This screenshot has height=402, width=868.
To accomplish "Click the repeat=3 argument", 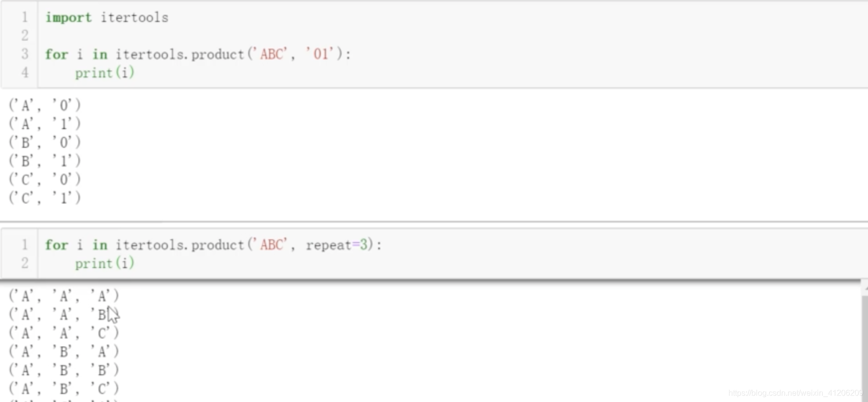I will [337, 245].
